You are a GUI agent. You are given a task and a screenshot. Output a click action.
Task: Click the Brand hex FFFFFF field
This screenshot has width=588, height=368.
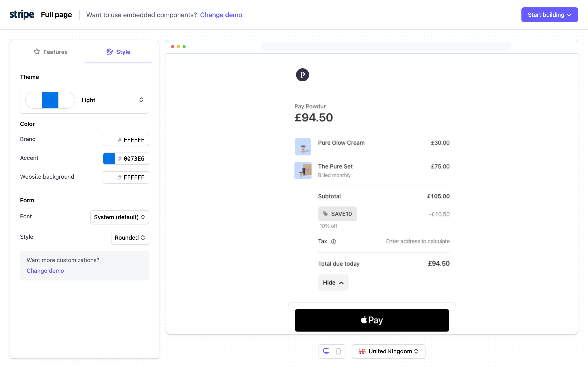coord(132,140)
